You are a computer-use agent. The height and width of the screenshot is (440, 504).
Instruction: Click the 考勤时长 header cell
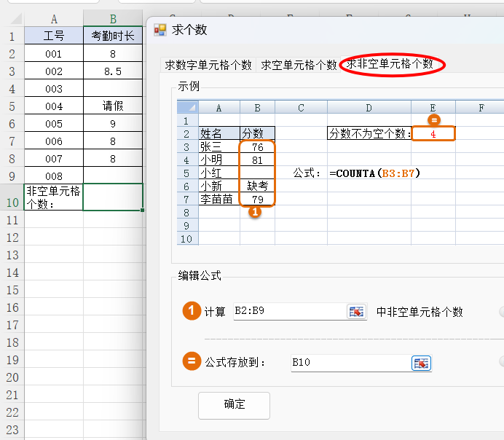click(x=113, y=36)
